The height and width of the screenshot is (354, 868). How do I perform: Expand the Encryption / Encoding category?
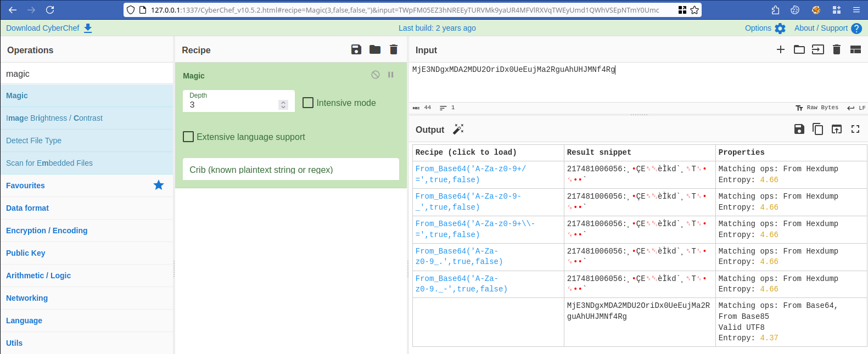pos(87,231)
